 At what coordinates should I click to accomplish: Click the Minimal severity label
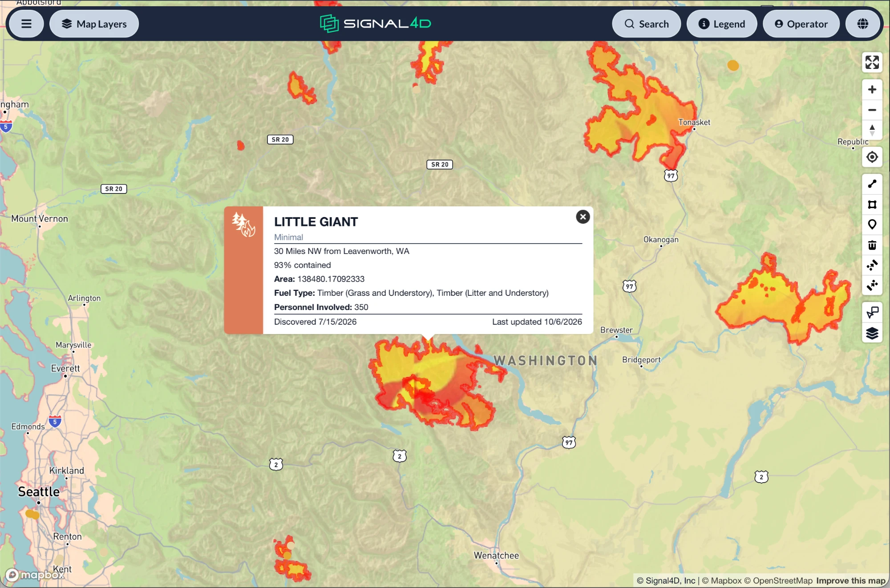pos(288,237)
